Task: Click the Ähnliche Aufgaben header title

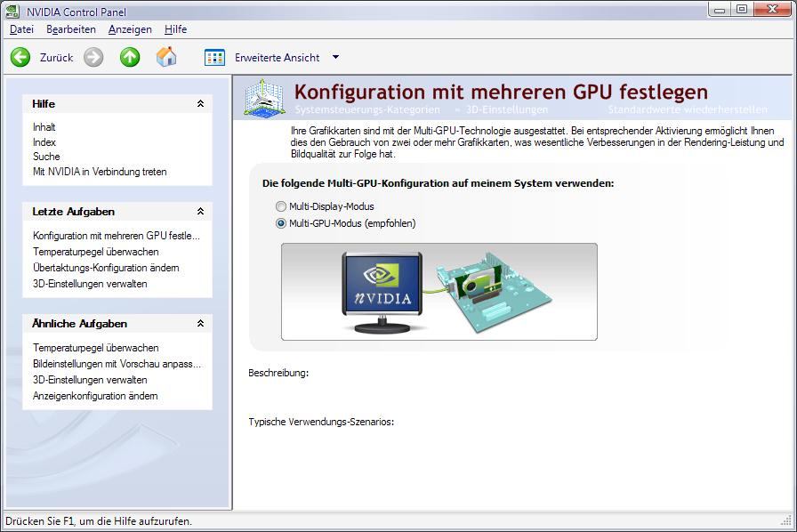Action: 79,324
